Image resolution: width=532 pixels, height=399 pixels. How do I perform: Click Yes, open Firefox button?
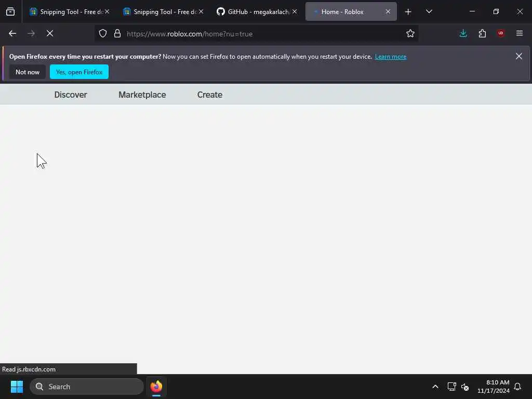(79, 72)
